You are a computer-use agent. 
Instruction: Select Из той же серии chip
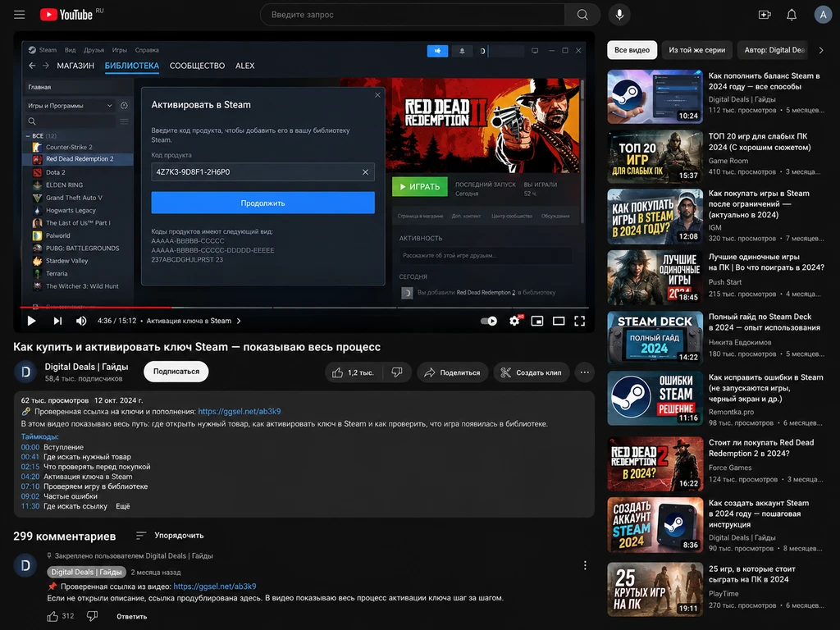[696, 50]
